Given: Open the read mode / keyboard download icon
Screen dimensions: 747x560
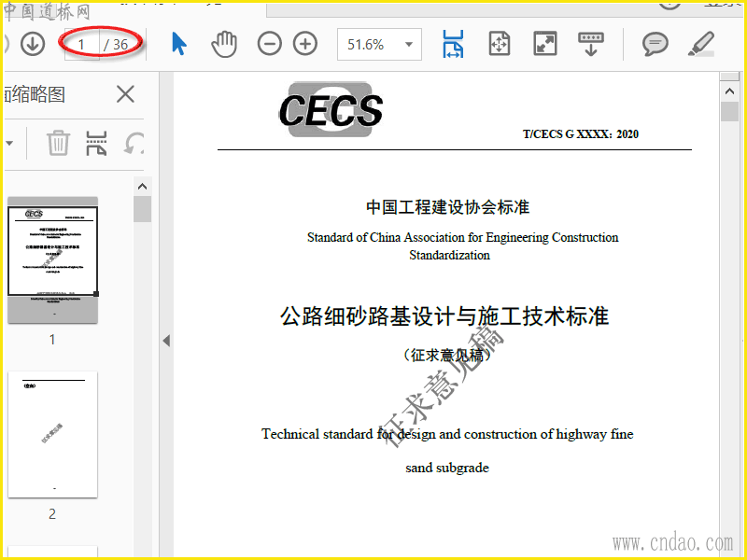Looking at the screenshot, I should [x=591, y=44].
